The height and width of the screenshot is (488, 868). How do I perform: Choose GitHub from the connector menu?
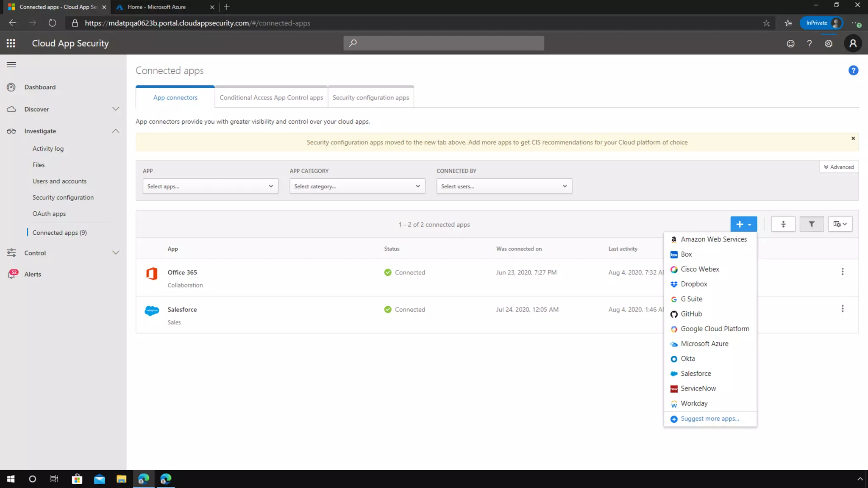[x=691, y=314]
